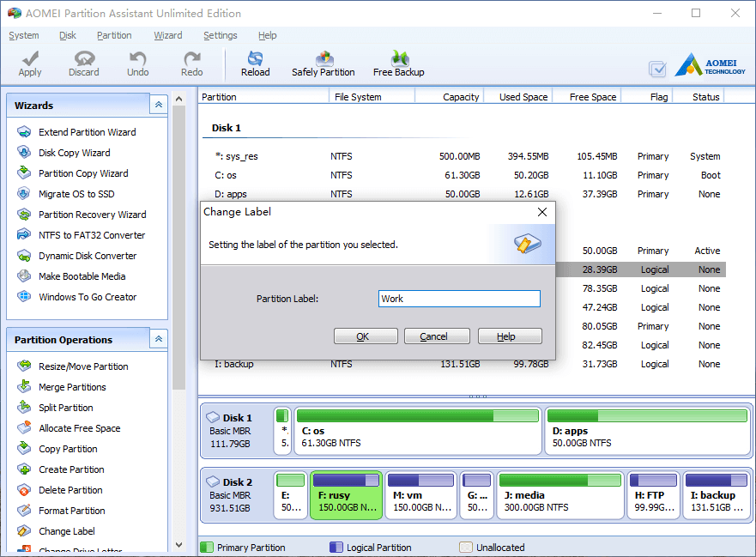Select Allocate Free Space
The image size is (756, 557).
(x=69, y=428)
